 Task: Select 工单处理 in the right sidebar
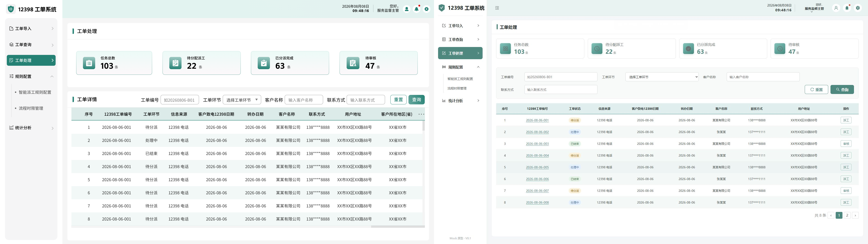click(x=460, y=53)
